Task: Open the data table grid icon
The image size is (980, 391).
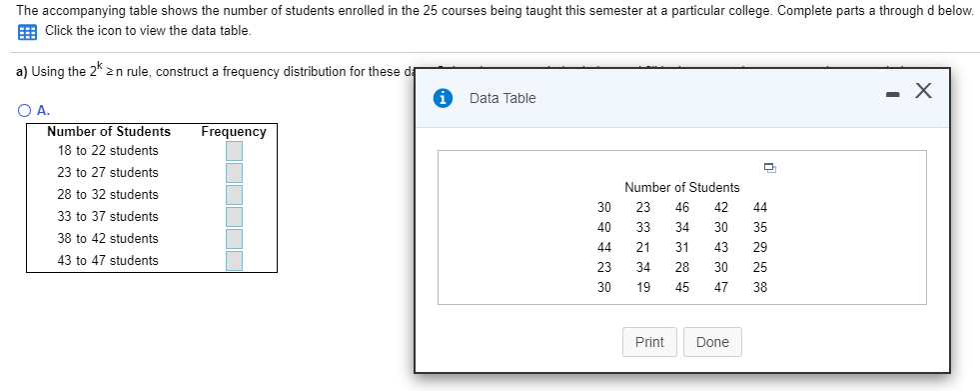Action: click(x=27, y=33)
